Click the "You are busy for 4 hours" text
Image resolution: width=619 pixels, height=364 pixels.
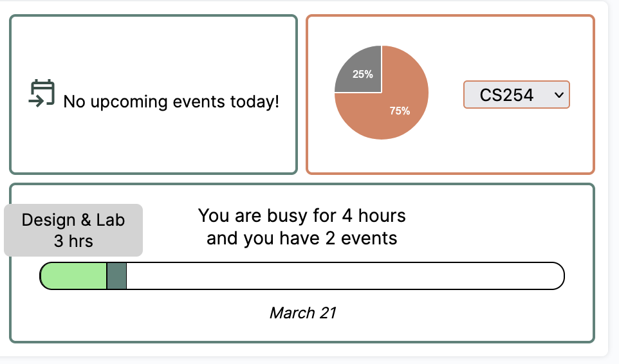pos(302,215)
